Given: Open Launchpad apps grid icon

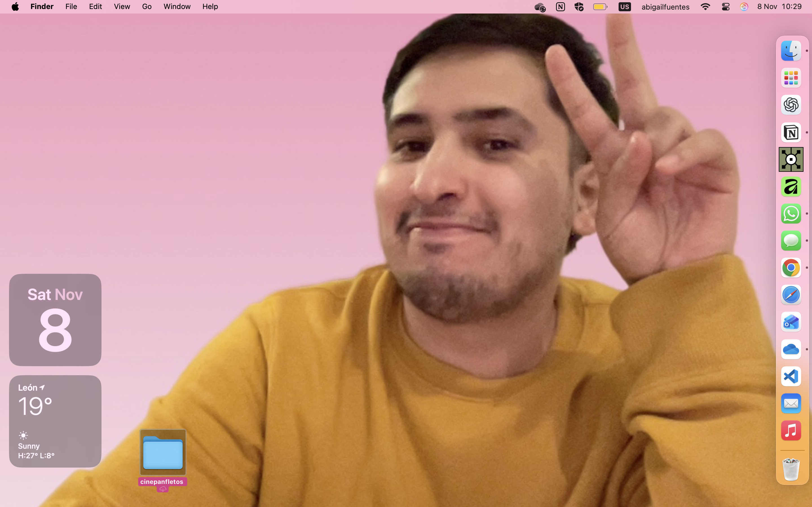Looking at the screenshot, I should coord(791,78).
